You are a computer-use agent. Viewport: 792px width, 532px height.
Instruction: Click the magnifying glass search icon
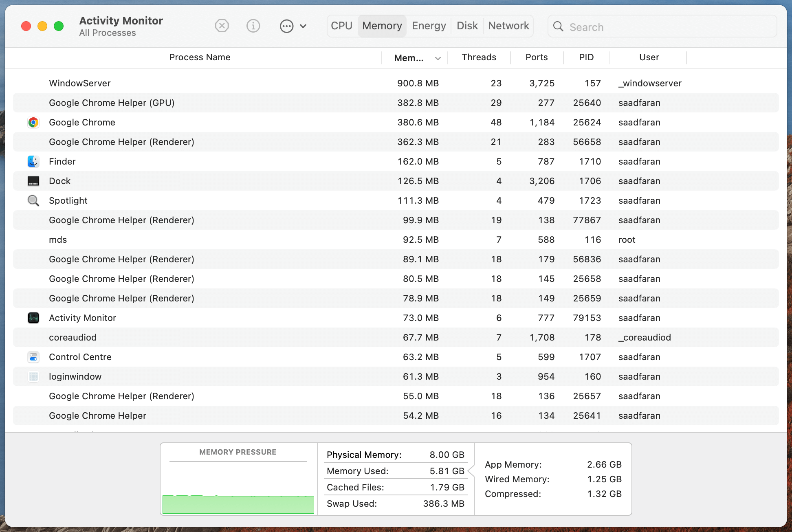click(x=558, y=26)
